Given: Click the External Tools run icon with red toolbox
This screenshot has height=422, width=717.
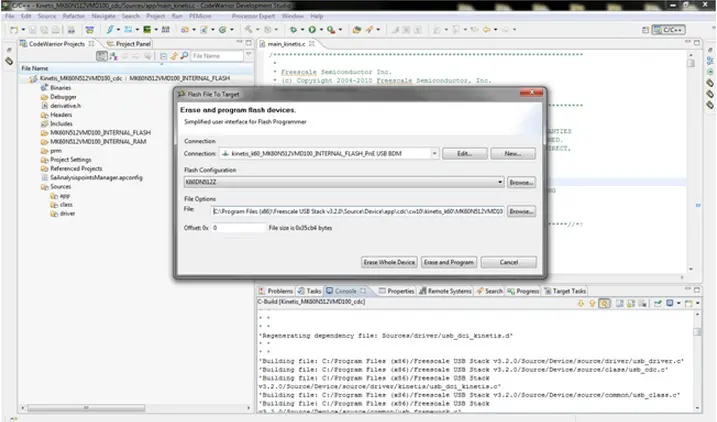Looking at the screenshot, I should (x=331, y=30).
